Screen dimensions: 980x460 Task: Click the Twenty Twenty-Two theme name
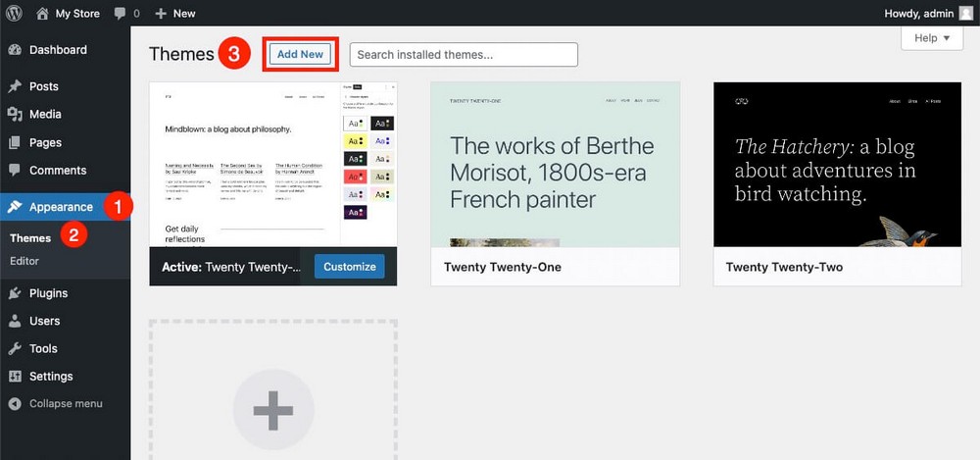[784, 267]
